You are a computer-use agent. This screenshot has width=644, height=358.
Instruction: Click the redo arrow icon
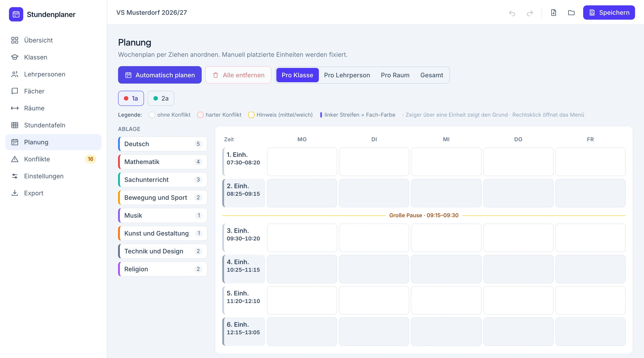[530, 13]
